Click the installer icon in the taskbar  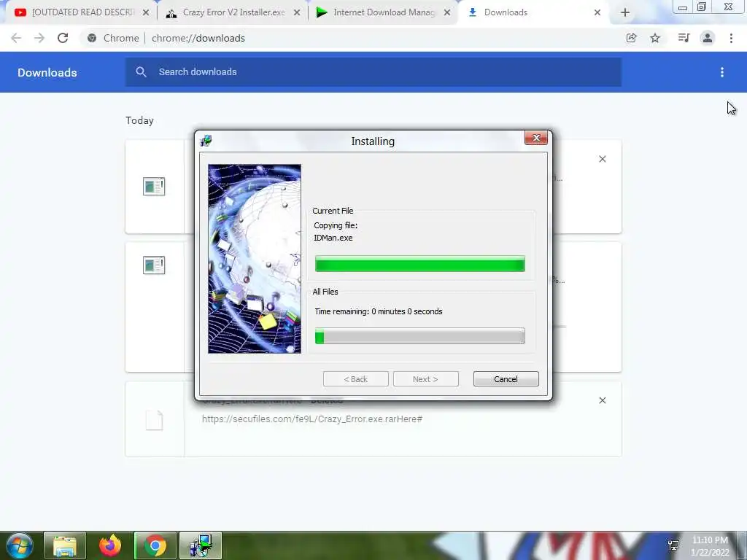pos(200,545)
